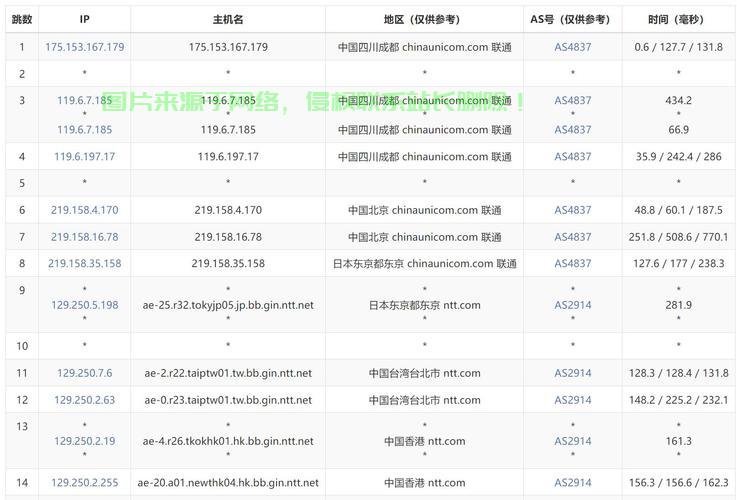Open the AS2914 link in hop 11 row
737x500 pixels.
(x=573, y=373)
